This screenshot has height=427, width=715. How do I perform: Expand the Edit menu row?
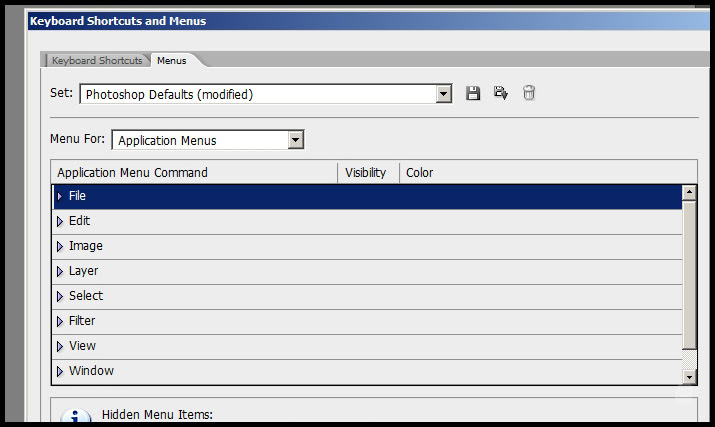60,221
